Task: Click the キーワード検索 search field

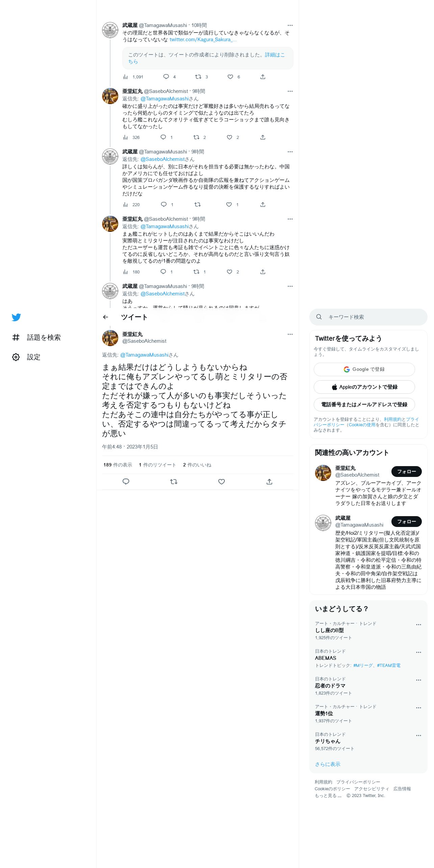Action: click(368, 317)
